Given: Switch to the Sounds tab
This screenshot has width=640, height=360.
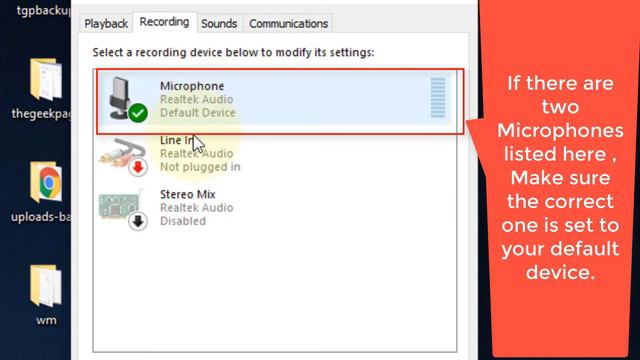Looking at the screenshot, I should coord(219,24).
